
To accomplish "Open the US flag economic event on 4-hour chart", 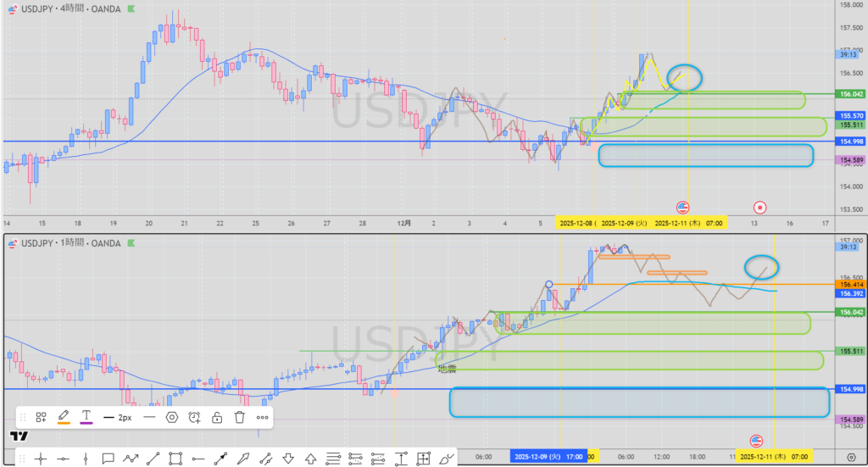I will [x=682, y=207].
